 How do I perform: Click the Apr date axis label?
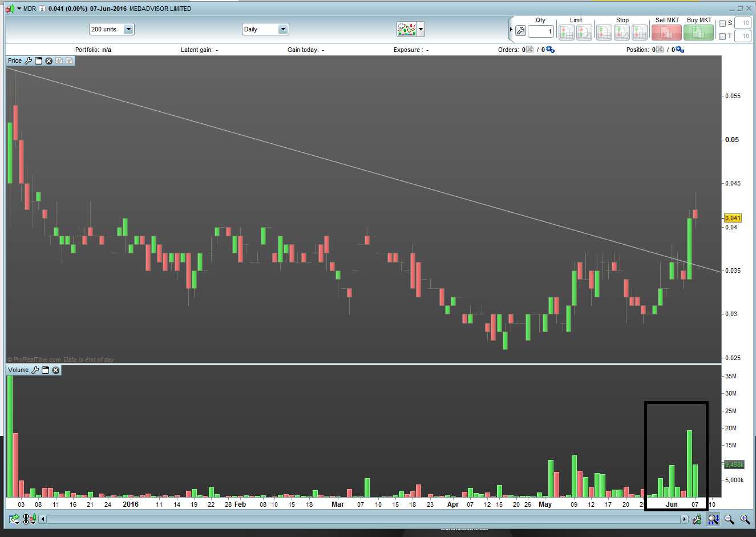[x=452, y=504]
